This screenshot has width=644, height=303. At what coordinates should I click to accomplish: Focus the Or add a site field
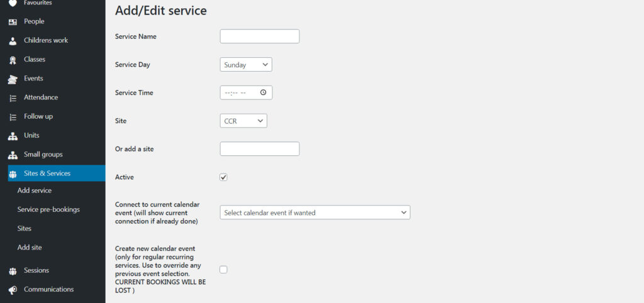(x=259, y=149)
